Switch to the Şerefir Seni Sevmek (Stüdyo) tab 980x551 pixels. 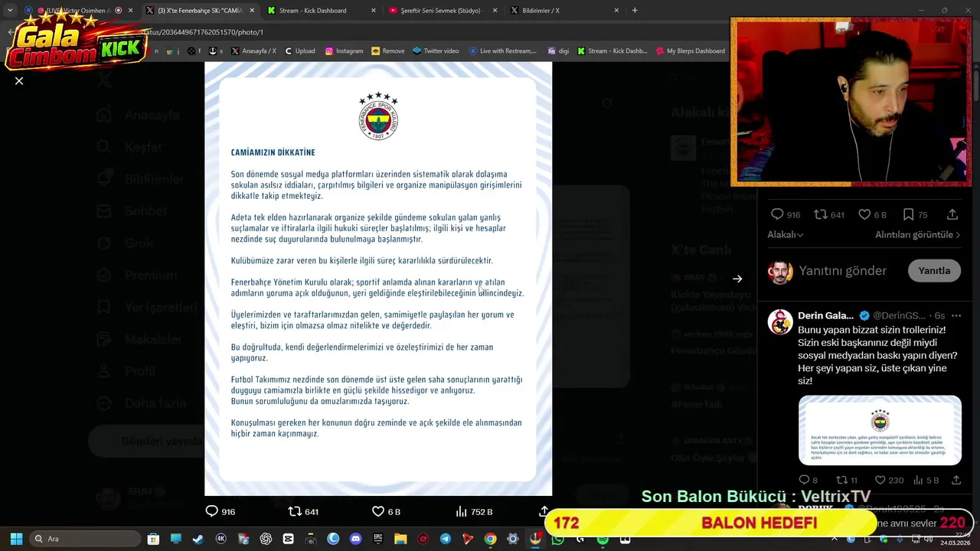pos(443,10)
